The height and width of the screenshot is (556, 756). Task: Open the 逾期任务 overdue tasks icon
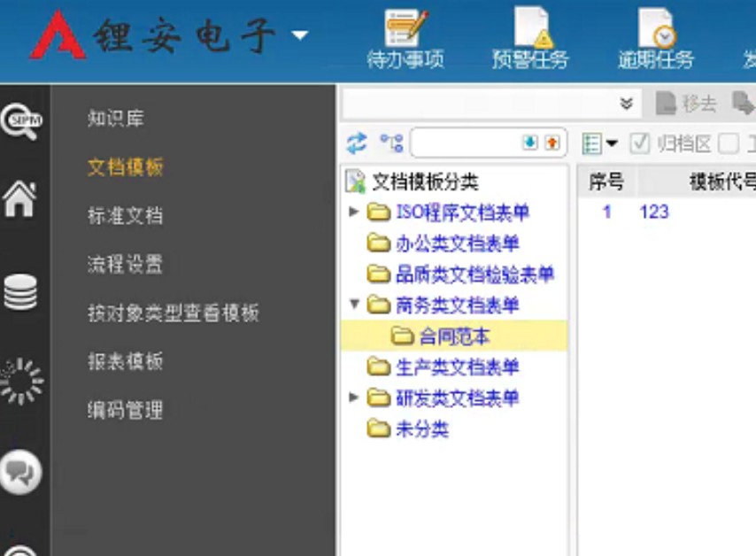[656, 40]
